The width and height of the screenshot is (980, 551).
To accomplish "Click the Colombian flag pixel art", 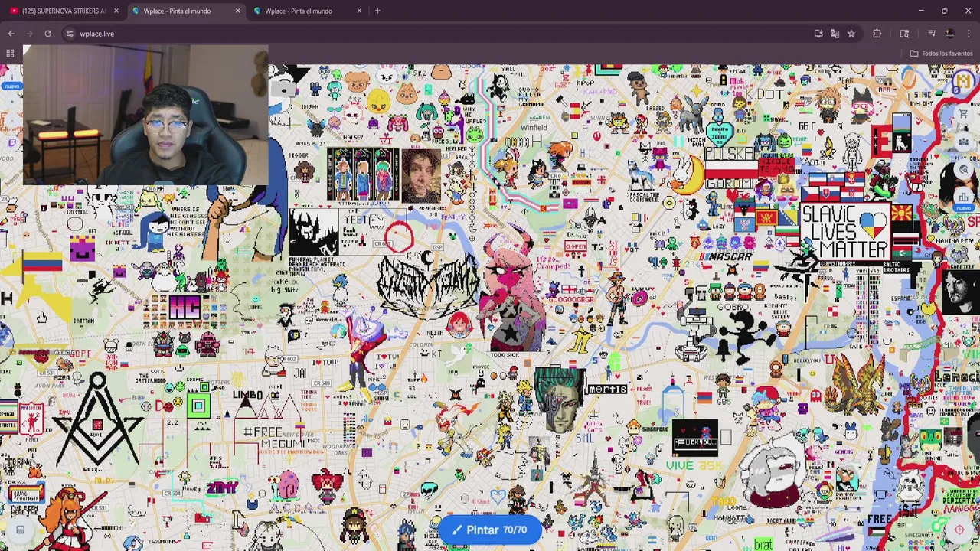I will 41,262.
